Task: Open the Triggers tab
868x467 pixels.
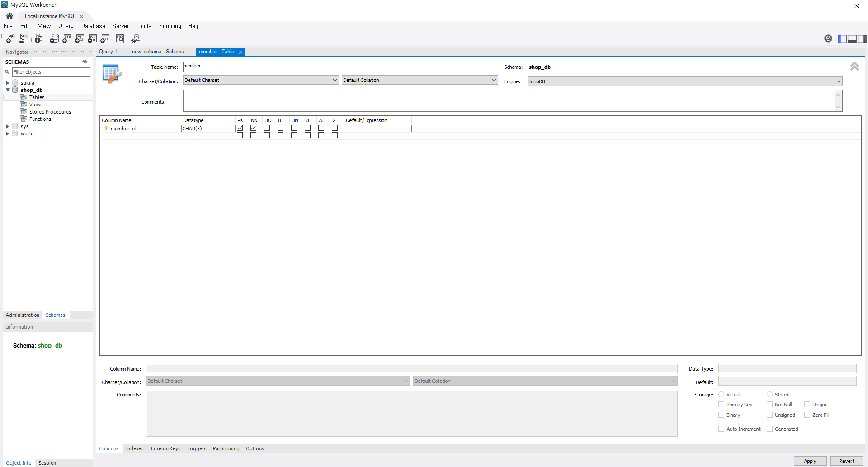Action: pos(197,448)
